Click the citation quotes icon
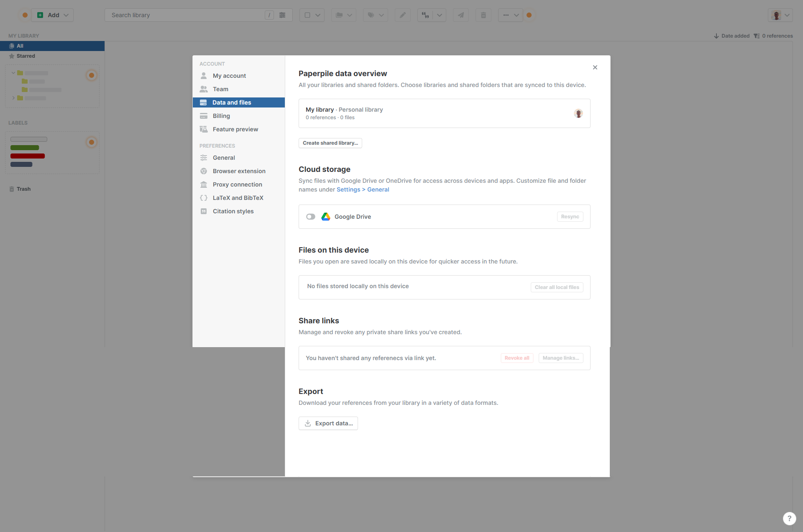Screen dimensions: 803x532 click(425, 15)
